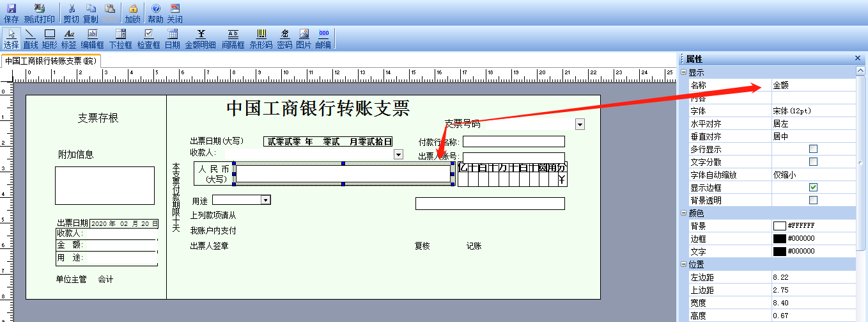The image size is (868, 322).
Task: Click the stub date 2020年02月20日
Action: pyautogui.click(x=124, y=223)
